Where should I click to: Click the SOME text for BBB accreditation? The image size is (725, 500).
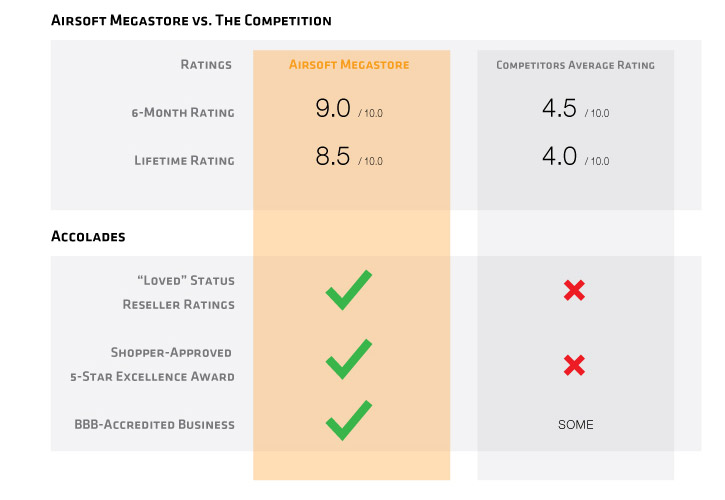[x=575, y=425]
